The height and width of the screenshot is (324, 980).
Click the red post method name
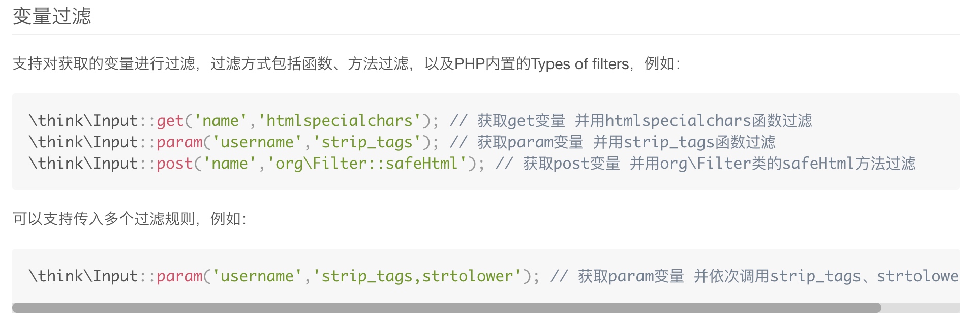point(174,164)
